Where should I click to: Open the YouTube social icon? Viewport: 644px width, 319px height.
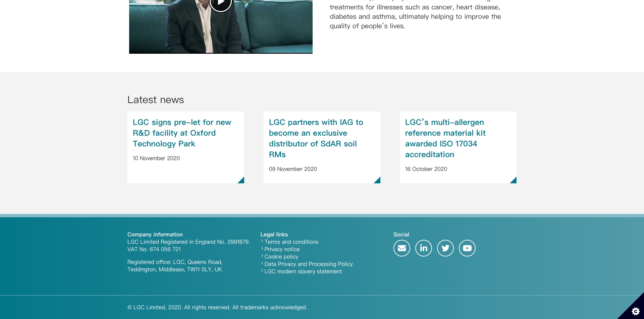tap(467, 248)
